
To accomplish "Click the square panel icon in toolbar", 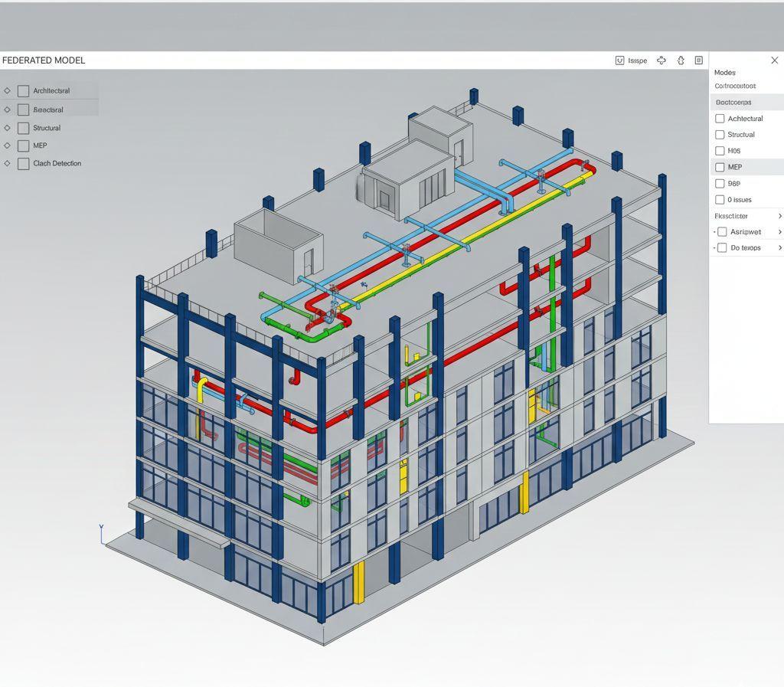I will (x=698, y=61).
